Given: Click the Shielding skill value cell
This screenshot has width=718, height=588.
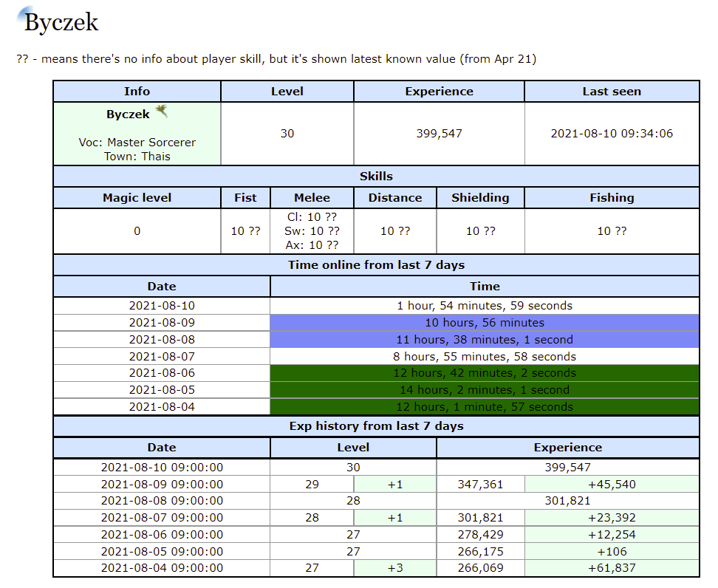Looking at the screenshot, I should (480, 231).
